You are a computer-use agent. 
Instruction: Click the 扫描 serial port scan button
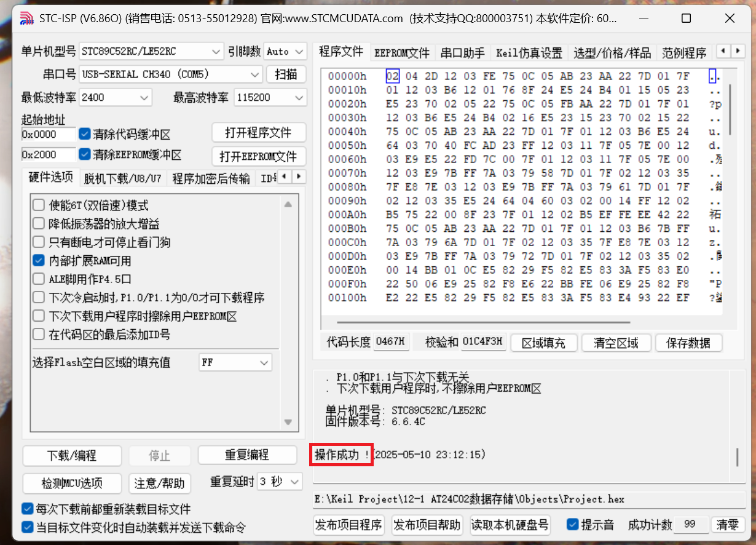pyautogui.click(x=286, y=74)
